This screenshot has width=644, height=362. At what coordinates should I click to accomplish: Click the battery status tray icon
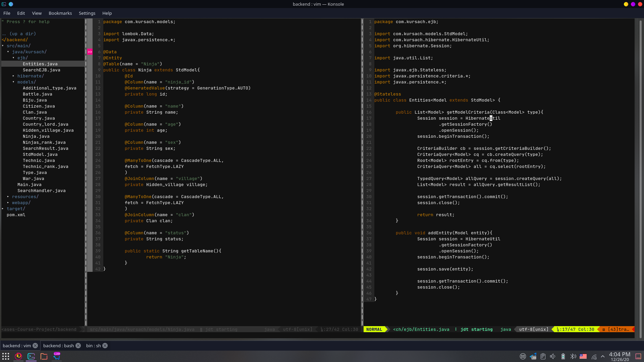tap(563, 357)
